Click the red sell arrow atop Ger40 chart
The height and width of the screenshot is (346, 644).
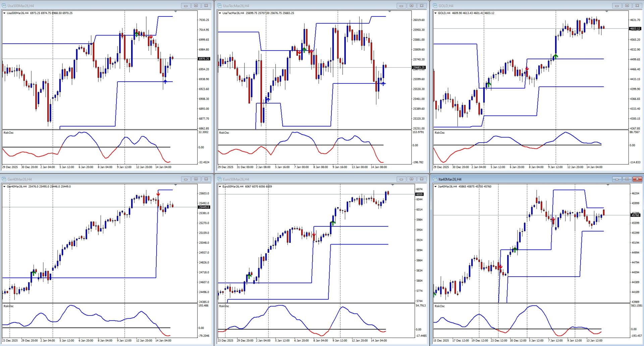tap(158, 194)
